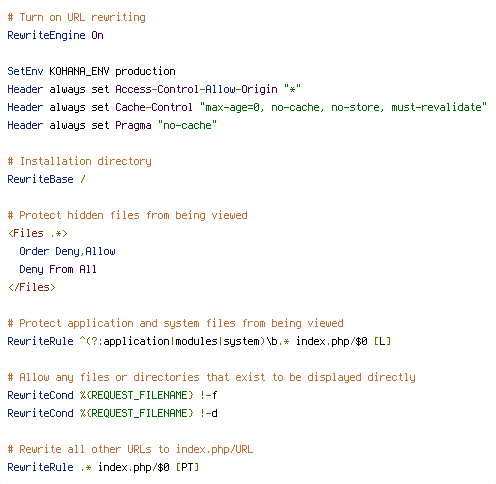Viewport: 496px width, 484px height.
Task: Click the [L] flag on the RewriteRule
Action: pyautogui.click(x=382, y=341)
